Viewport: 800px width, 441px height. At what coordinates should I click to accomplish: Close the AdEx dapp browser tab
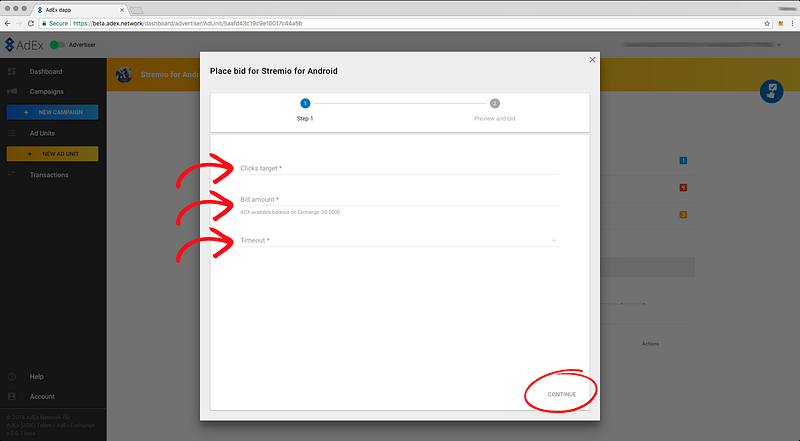122,10
